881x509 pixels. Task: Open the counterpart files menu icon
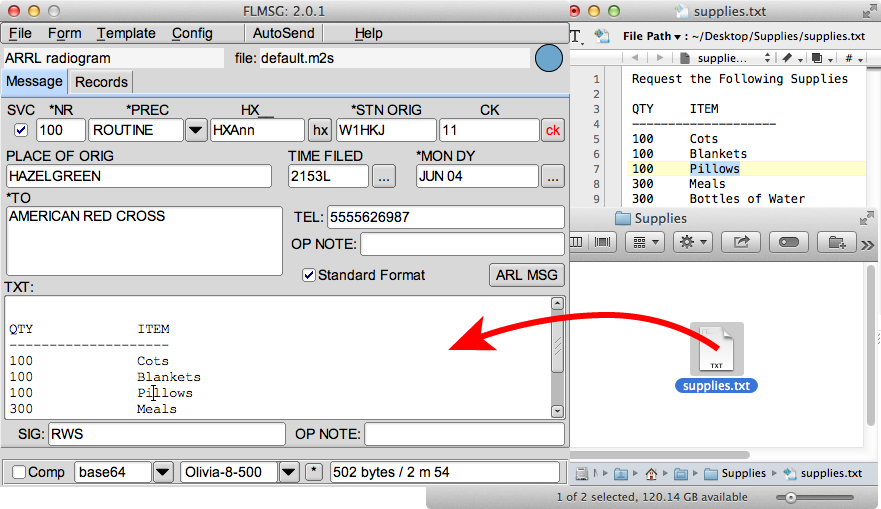point(821,57)
